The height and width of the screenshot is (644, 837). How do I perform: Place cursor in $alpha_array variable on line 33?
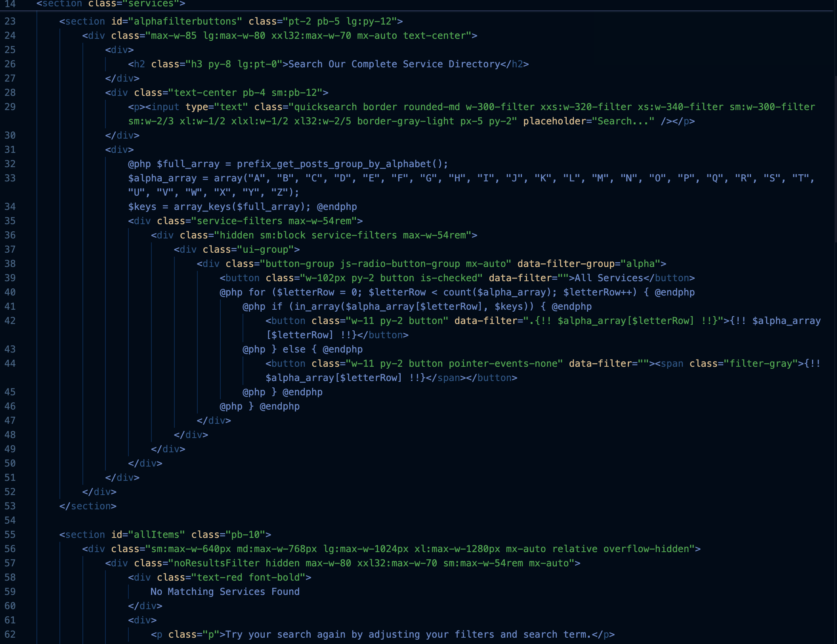coord(162,178)
